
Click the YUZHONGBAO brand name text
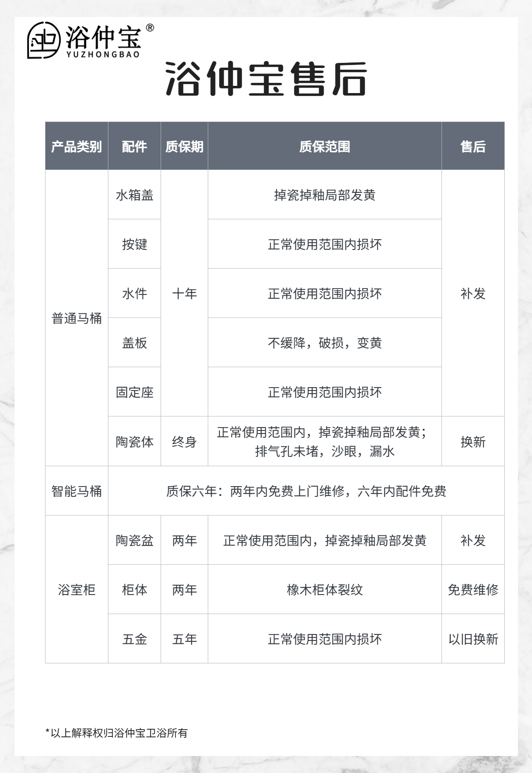[x=103, y=54]
